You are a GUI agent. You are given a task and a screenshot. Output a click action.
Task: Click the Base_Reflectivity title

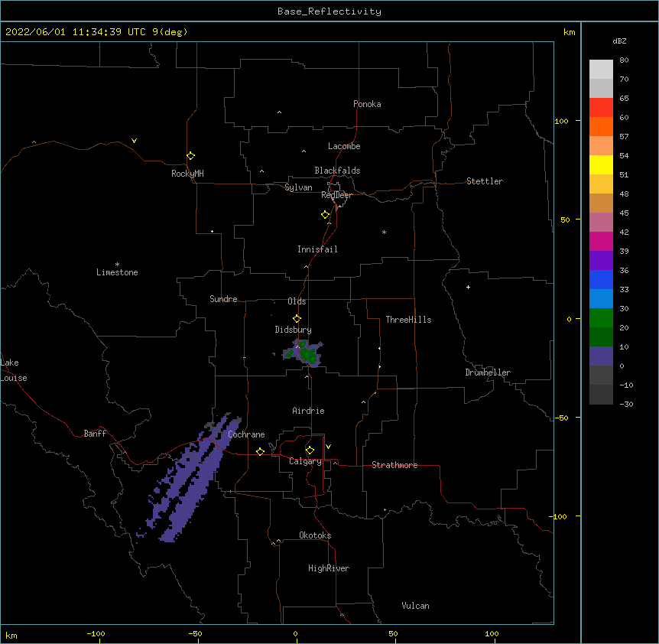tap(329, 11)
